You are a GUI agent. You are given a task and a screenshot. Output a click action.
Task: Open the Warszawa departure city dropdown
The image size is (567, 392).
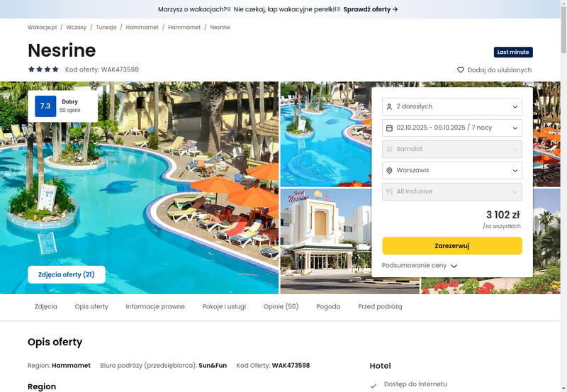(x=452, y=170)
